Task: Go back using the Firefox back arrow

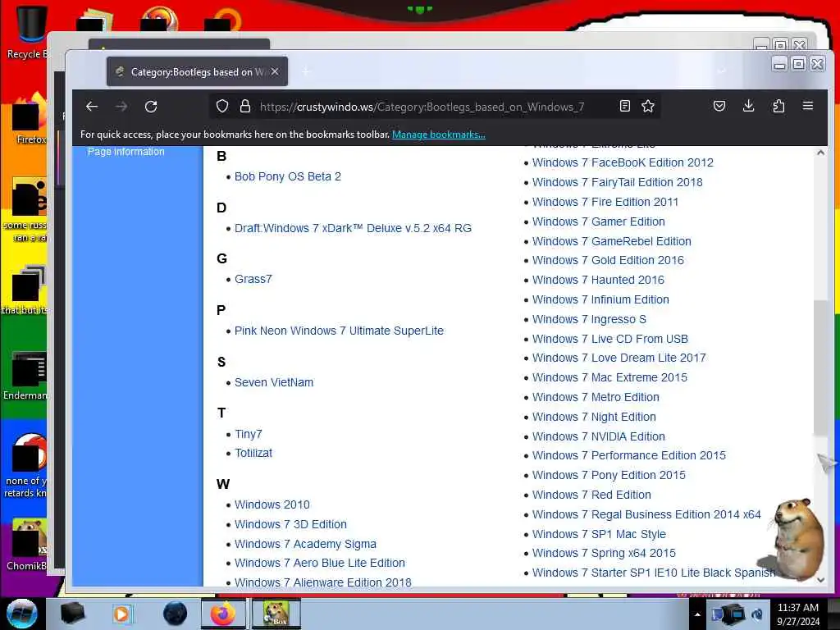Action: (x=92, y=106)
